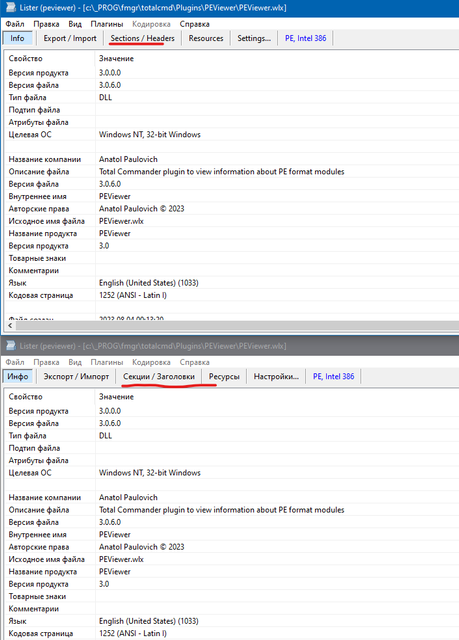The image size is (459, 640).
Task: Select Описание файла row in upper window
Action: point(232,171)
